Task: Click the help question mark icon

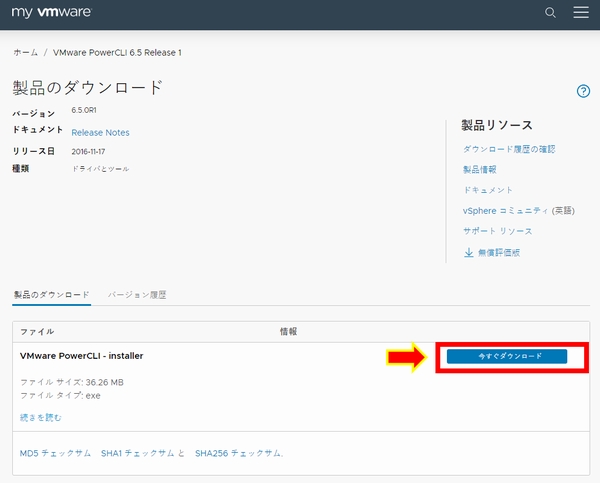Action: click(583, 91)
